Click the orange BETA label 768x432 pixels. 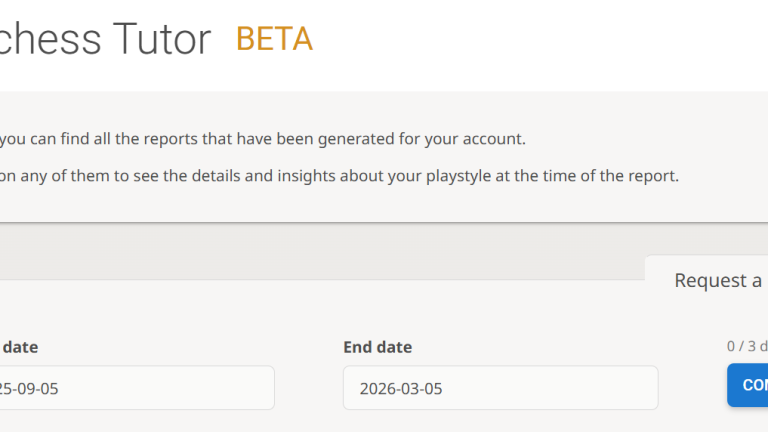(x=274, y=39)
